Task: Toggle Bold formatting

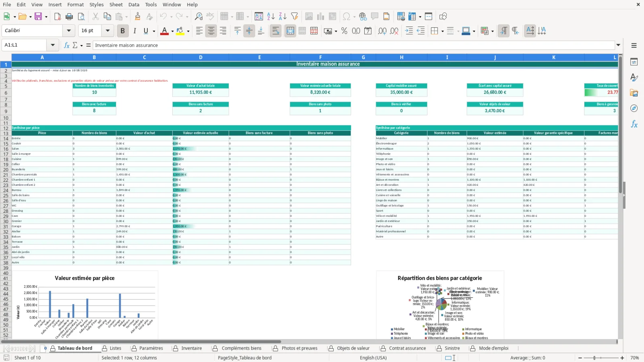Action: [123, 31]
